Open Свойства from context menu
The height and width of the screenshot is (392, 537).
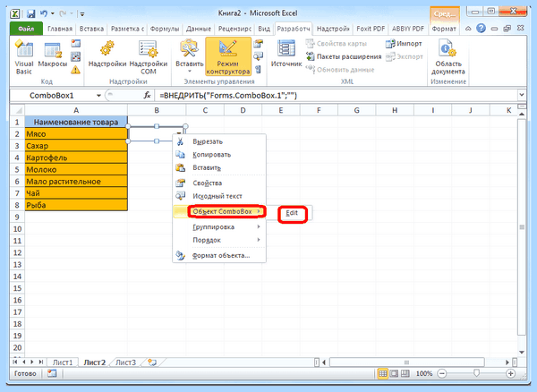pyautogui.click(x=219, y=183)
